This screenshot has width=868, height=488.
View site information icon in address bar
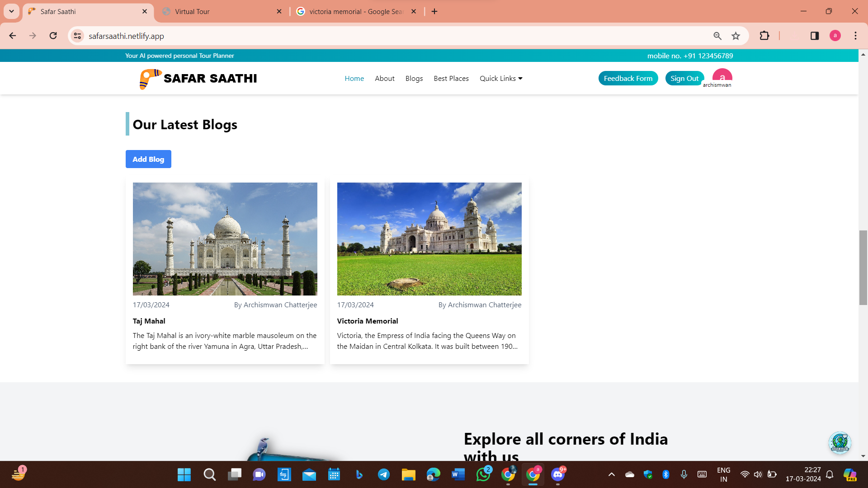point(78,36)
